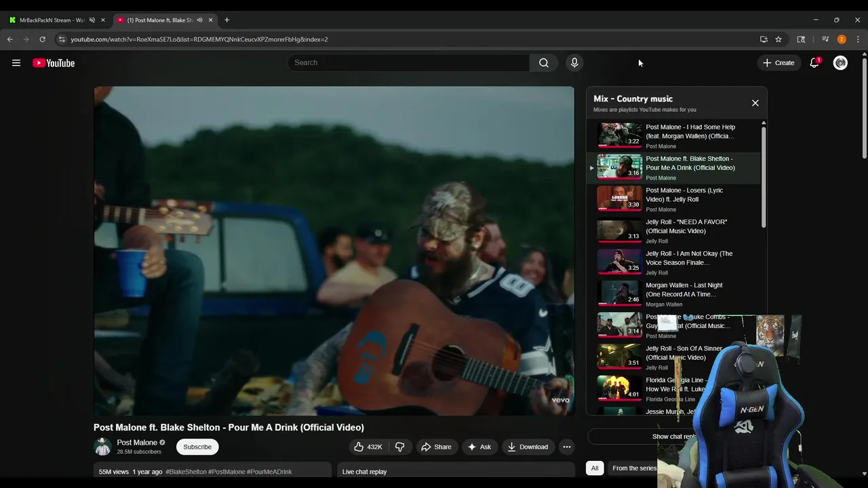
Task: Open Chrome profile avatar Z
Action: coord(842,39)
